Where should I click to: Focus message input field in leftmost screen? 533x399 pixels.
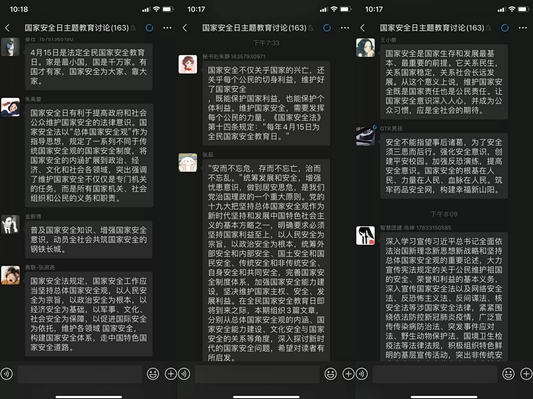click(80, 374)
